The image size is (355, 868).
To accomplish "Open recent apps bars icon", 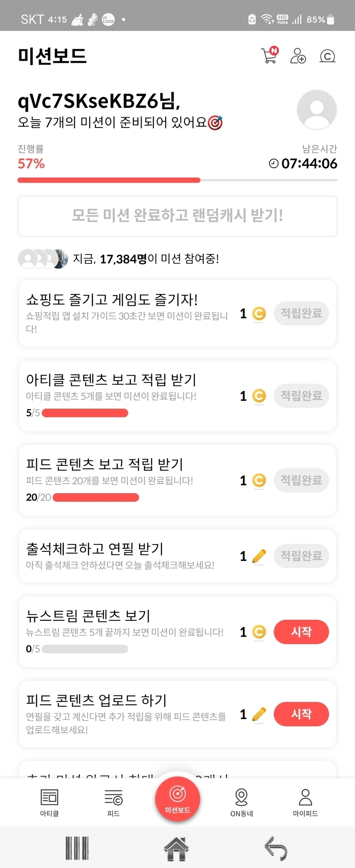I will tap(77, 848).
